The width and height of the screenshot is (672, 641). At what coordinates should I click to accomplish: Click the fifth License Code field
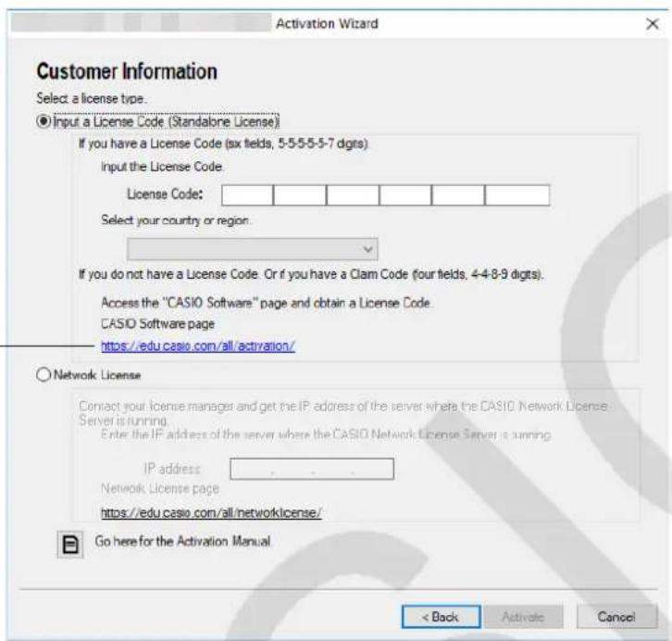pos(458,195)
